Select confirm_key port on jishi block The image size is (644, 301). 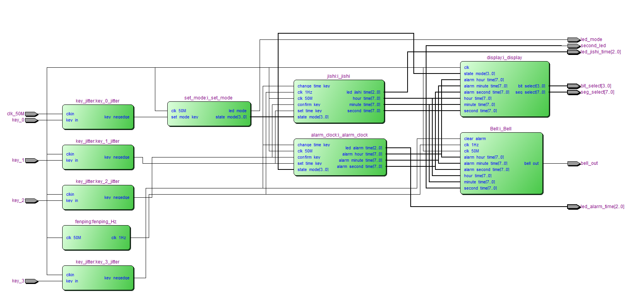[x=309, y=105]
